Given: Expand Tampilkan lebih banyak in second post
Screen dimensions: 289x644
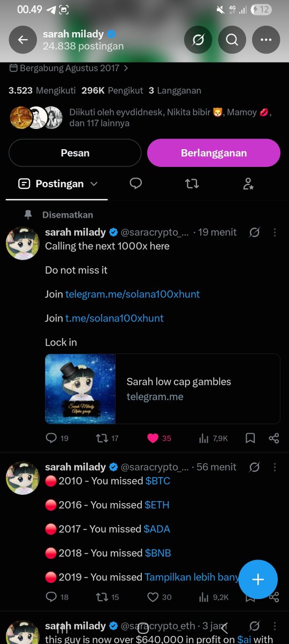Looking at the screenshot, I should (x=192, y=577).
